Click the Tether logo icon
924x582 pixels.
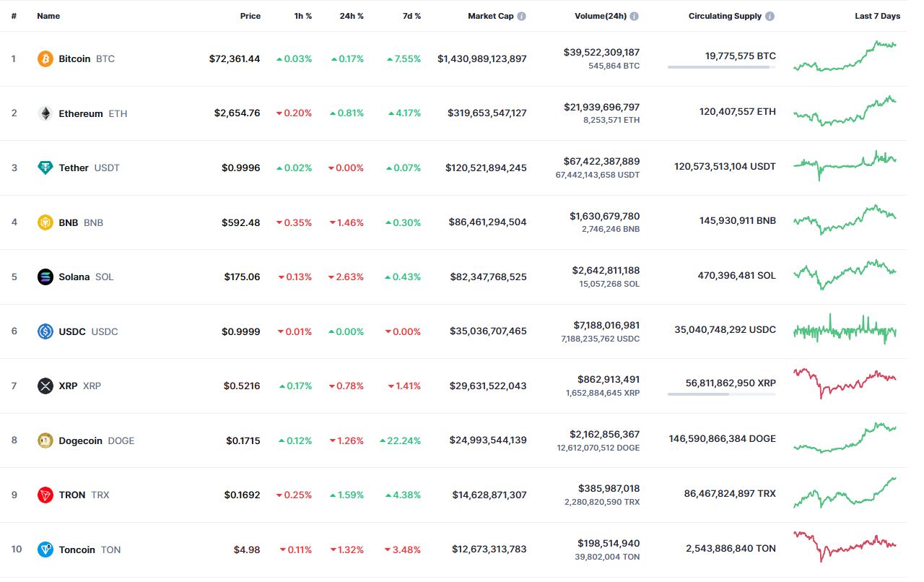[45, 168]
